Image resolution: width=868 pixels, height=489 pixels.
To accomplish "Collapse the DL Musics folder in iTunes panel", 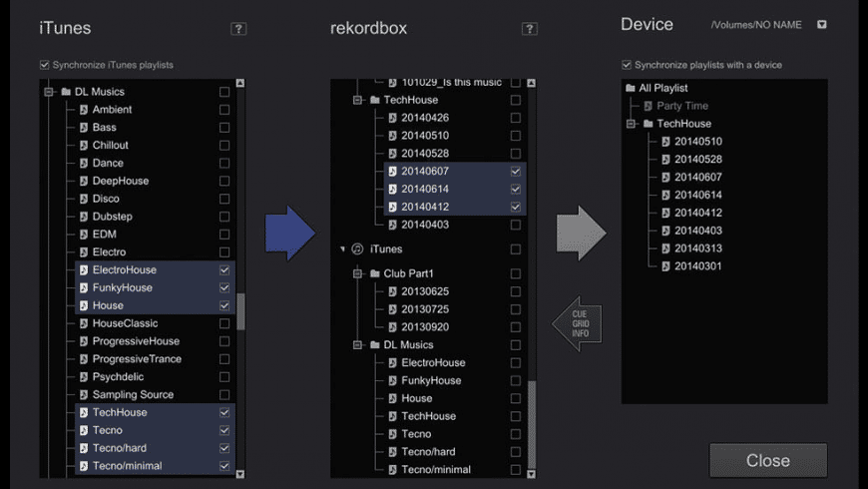I will point(48,92).
